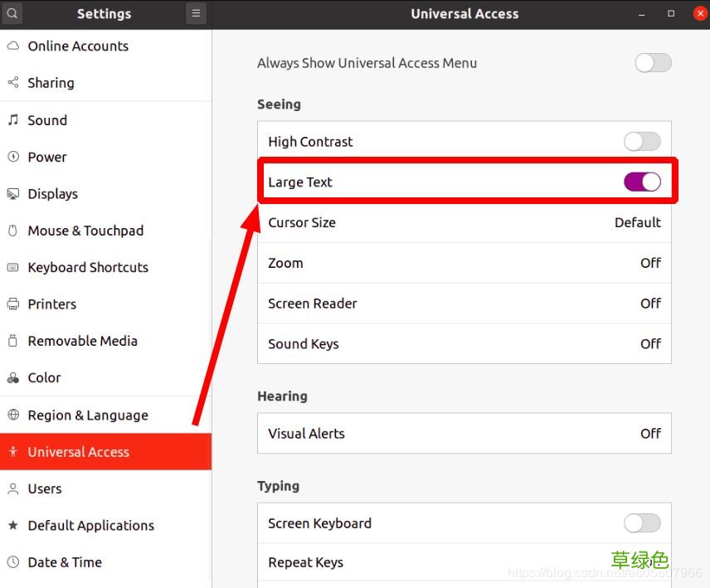Go to Keyboard Shortcuts settings
710x588 pixels.
(x=88, y=267)
